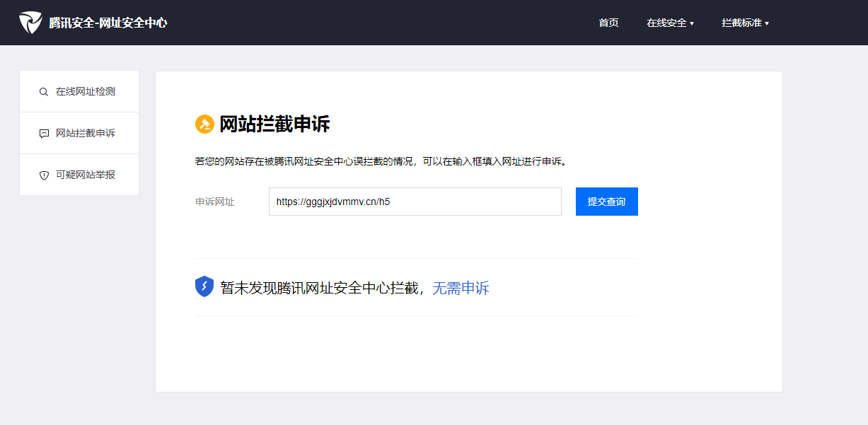This screenshot has width=868, height=425.
Task: Select 网站拦截申诉 in the sidebar
Action: point(79,134)
